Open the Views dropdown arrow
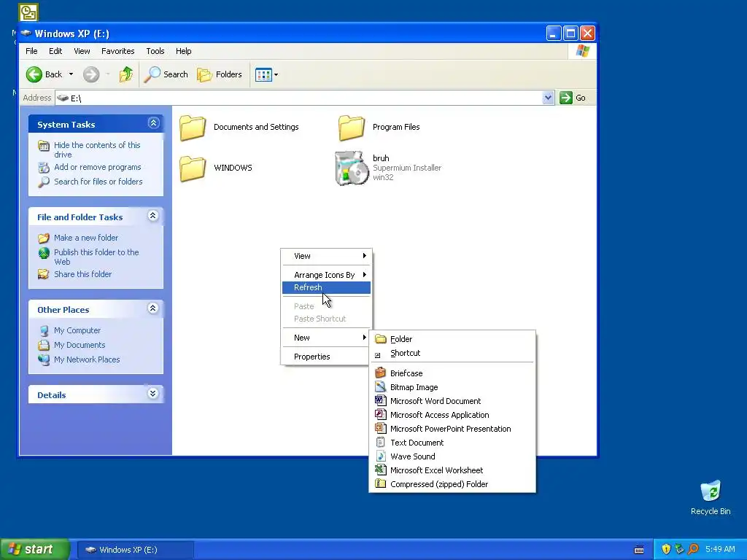Screen dimensions: 747x560 [x=276, y=74]
